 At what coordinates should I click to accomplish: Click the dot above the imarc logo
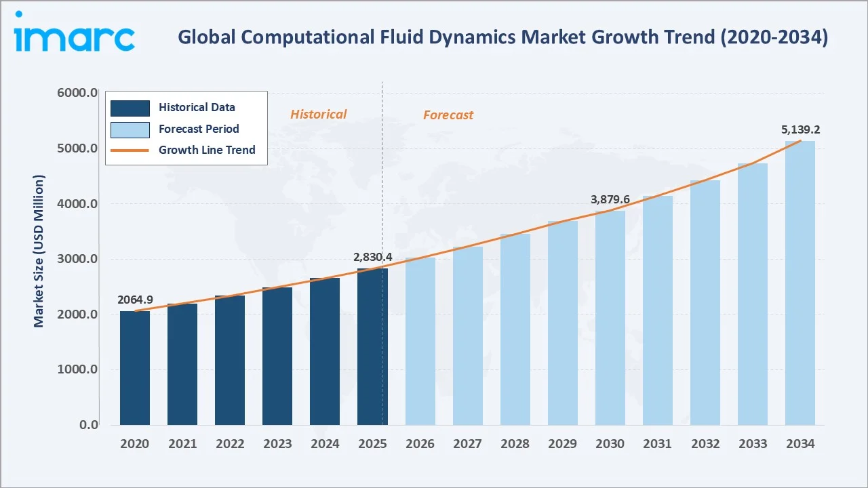point(20,12)
